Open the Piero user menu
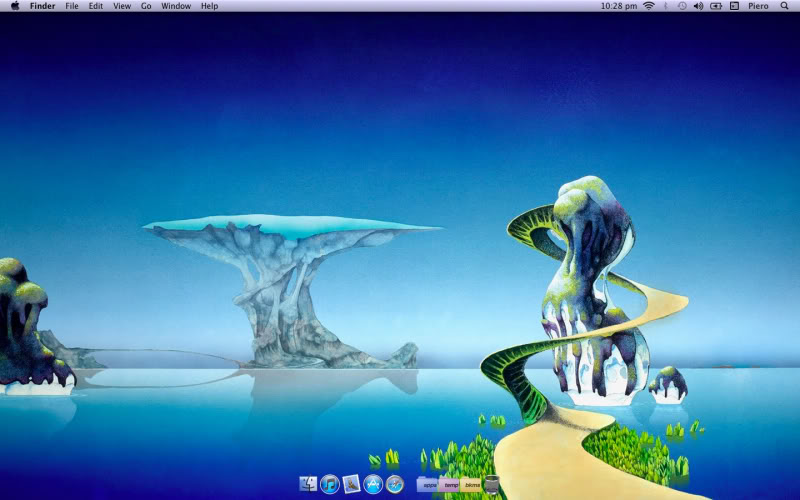This screenshot has width=800, height=500. coord(758,6)
